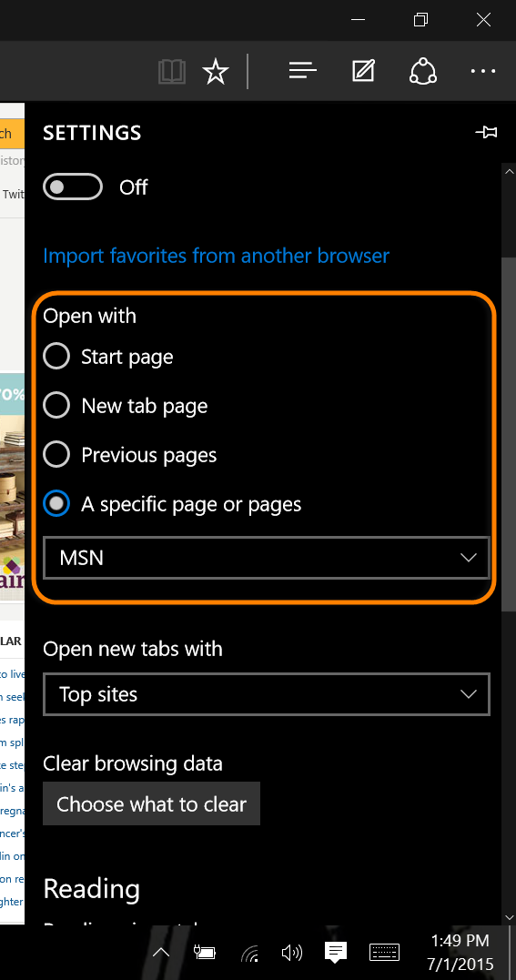
Task: Click the settings pane vertical scrollbar
Action: tap(509, 431)
